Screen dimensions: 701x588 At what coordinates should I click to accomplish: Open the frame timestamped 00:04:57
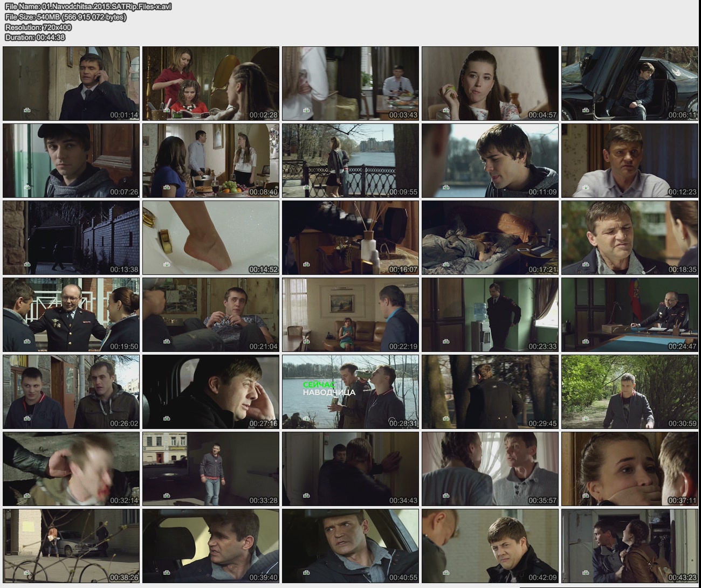coord(490,84)
